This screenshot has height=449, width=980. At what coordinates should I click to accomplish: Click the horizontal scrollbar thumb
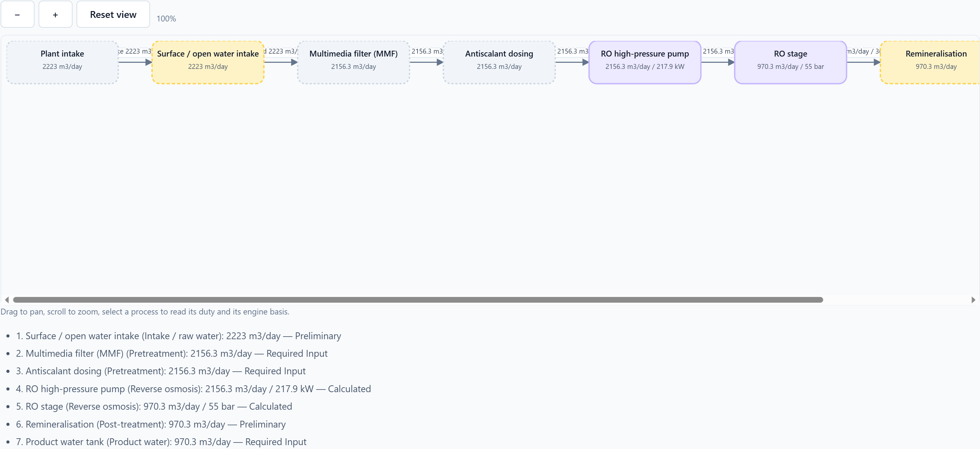tap(418, 300)
